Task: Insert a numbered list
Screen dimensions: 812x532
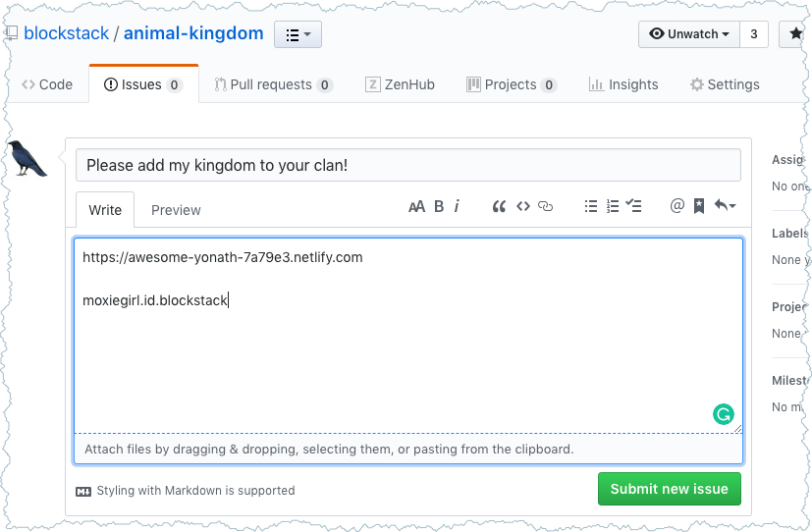Action: pos(613,206)
